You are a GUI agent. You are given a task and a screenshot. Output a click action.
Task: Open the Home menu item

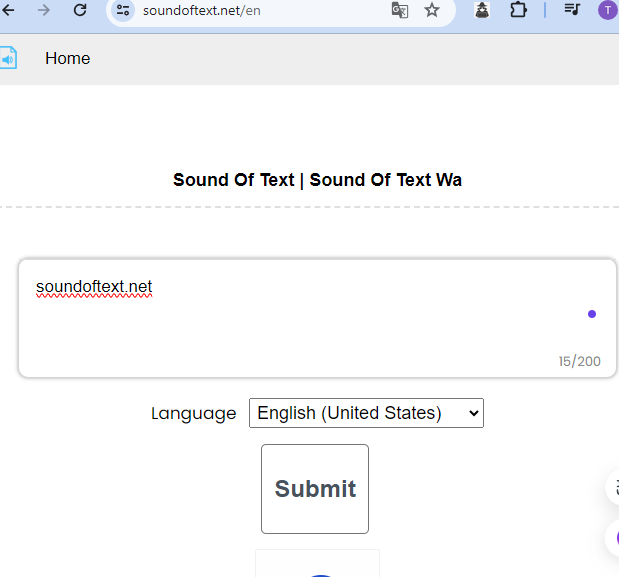(x=67, y=58)
